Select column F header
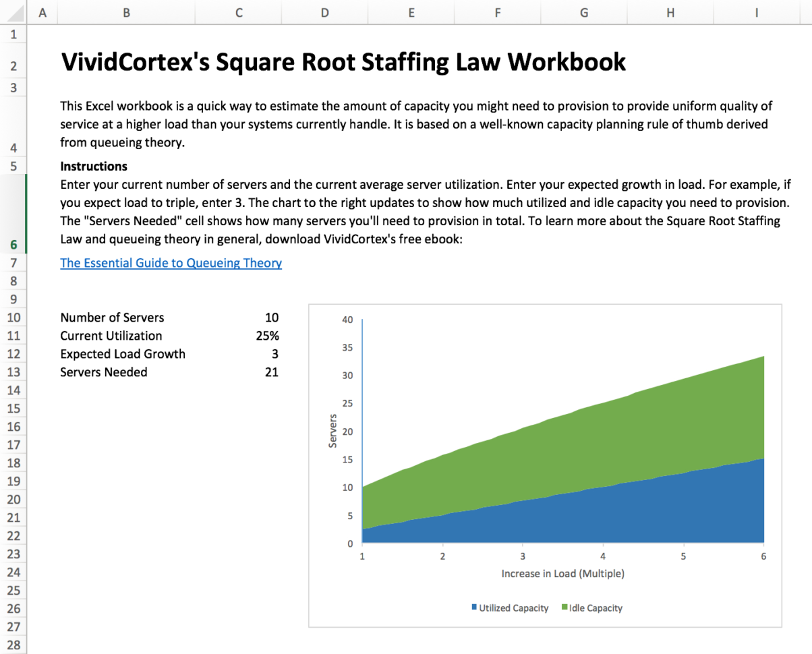 497,12
